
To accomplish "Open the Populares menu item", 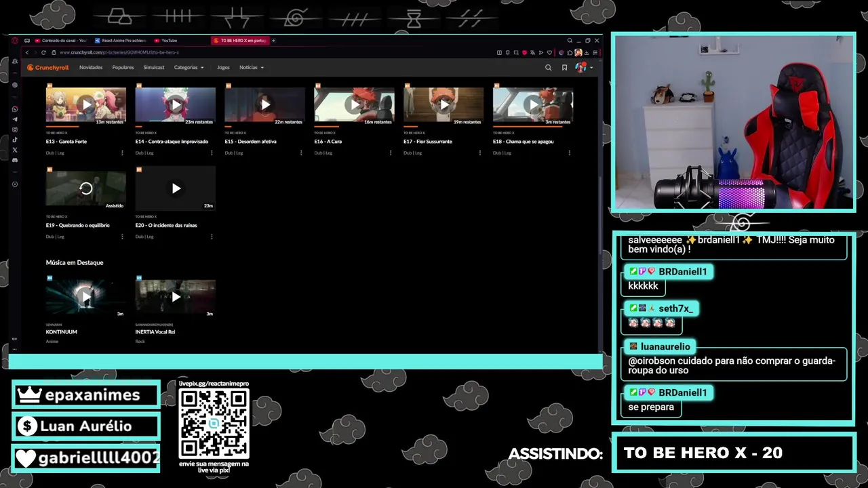I will [123, 68].
